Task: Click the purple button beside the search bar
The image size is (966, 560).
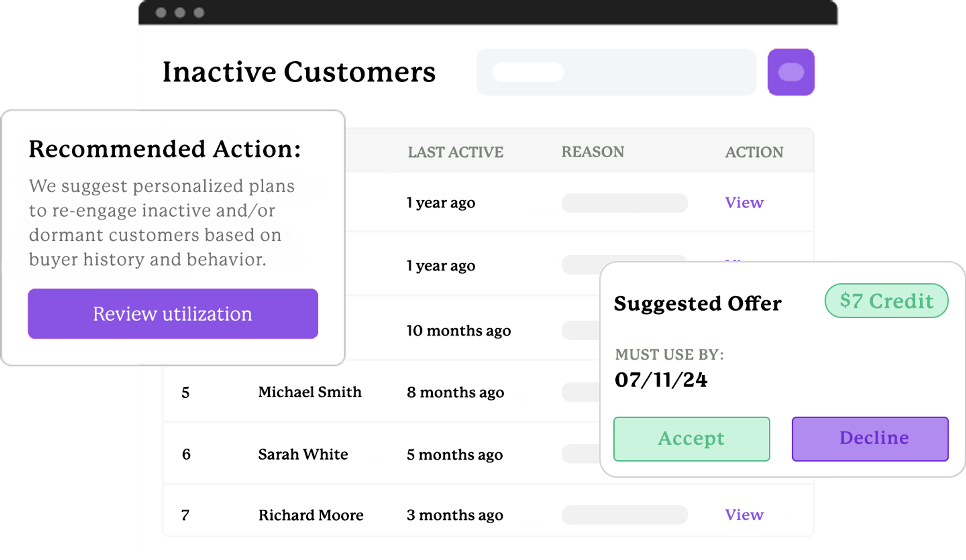Action: (x=791, y=72)
